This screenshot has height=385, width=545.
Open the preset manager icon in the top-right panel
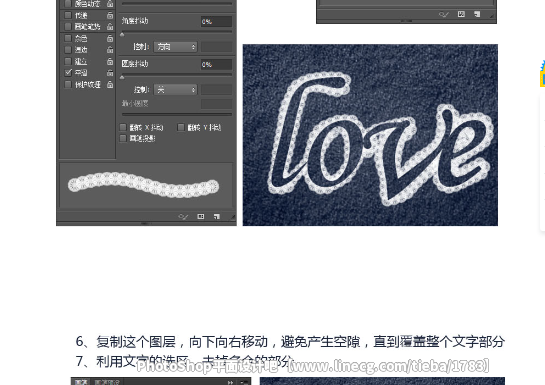click(461, 14)
